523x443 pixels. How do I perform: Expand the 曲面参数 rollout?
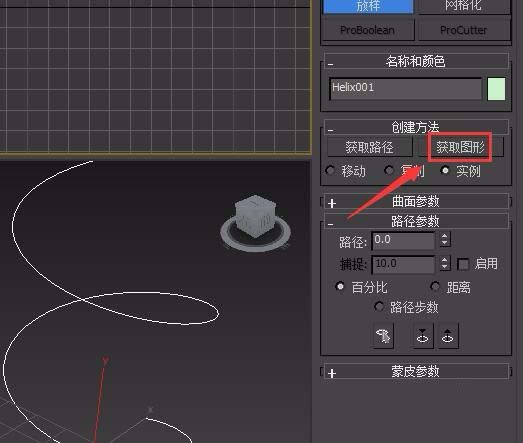(x=416, y=202)
